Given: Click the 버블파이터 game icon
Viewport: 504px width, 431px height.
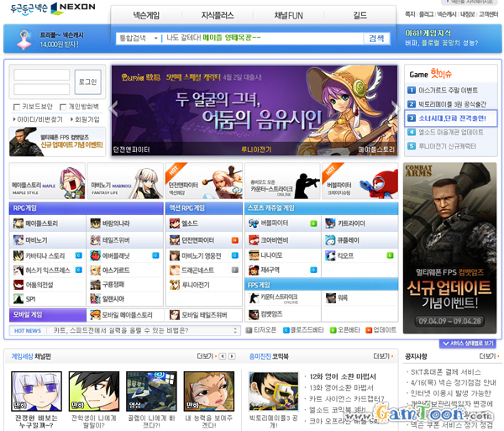Looking at the screenshot, I should [x=253, y=223].
